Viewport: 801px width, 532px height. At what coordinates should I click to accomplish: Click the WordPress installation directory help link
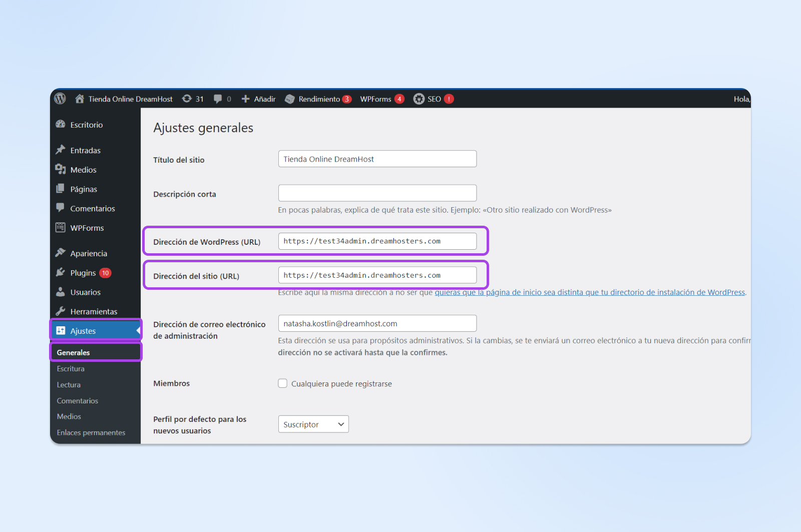coord(590,292)
